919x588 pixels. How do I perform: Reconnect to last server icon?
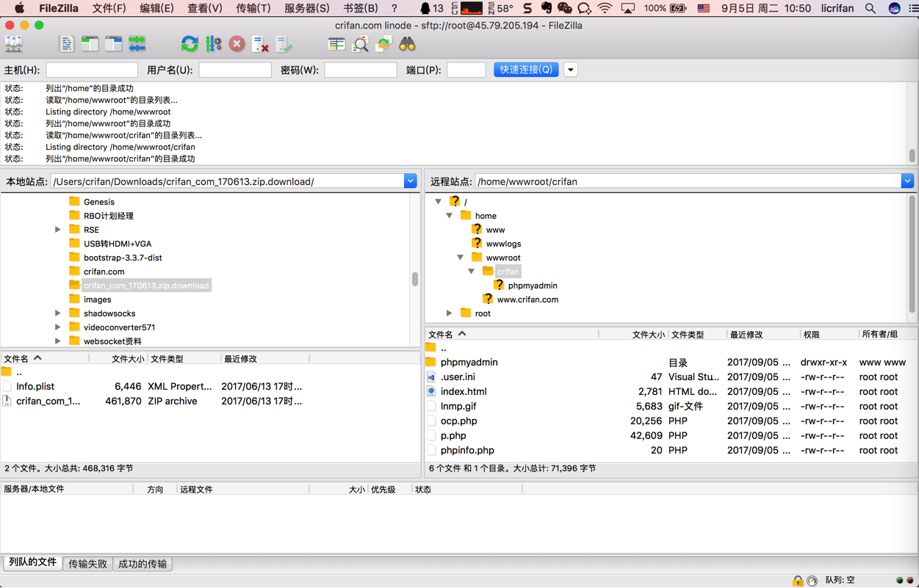284,45
